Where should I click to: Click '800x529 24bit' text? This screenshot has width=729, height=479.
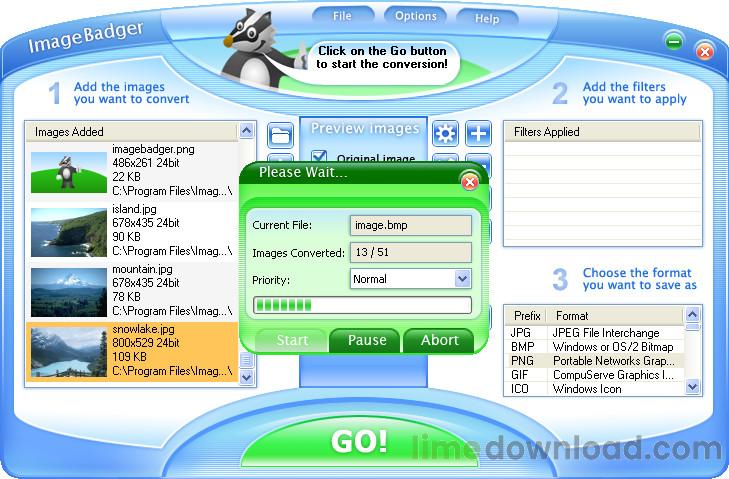[x=146, y=343]
